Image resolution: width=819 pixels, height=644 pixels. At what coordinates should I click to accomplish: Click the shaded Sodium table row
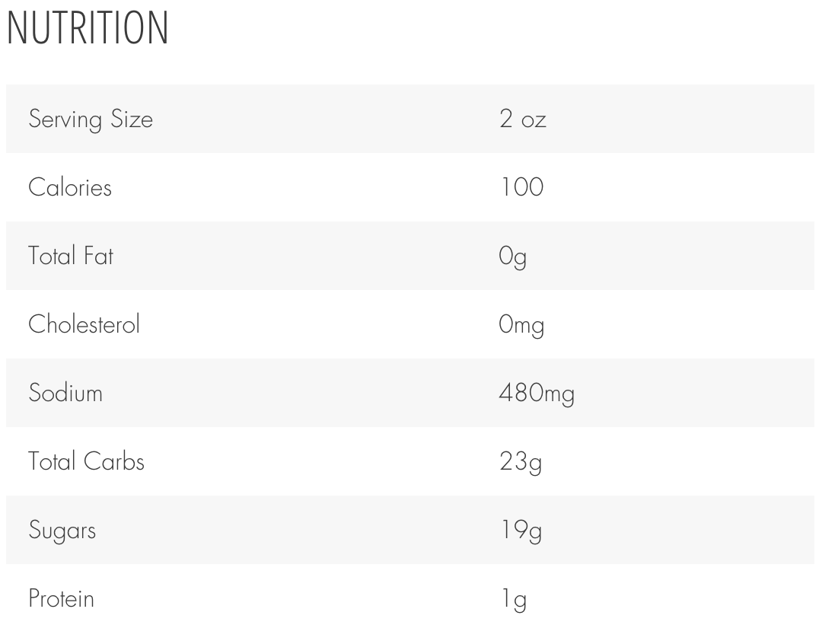click(410, 393)
